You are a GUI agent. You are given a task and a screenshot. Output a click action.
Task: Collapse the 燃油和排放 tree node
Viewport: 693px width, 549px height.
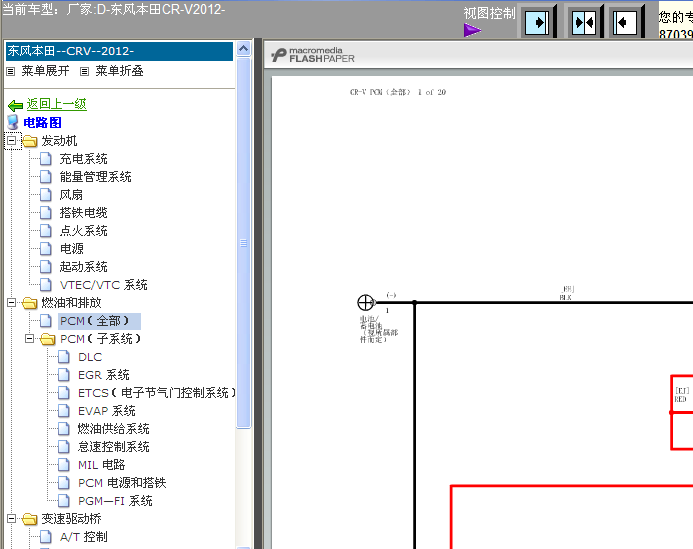[x=12, y=303]
